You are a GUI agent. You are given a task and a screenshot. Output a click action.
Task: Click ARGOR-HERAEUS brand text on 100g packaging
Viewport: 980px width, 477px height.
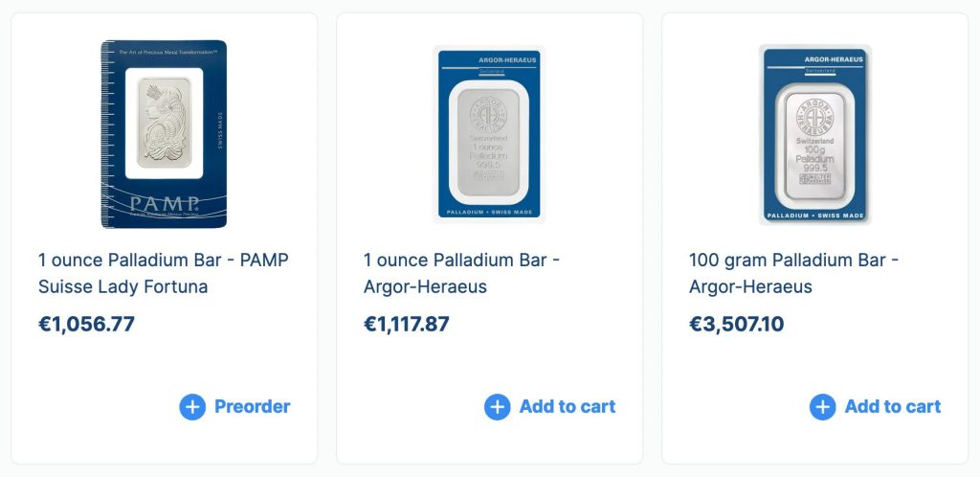coord(835,59)
